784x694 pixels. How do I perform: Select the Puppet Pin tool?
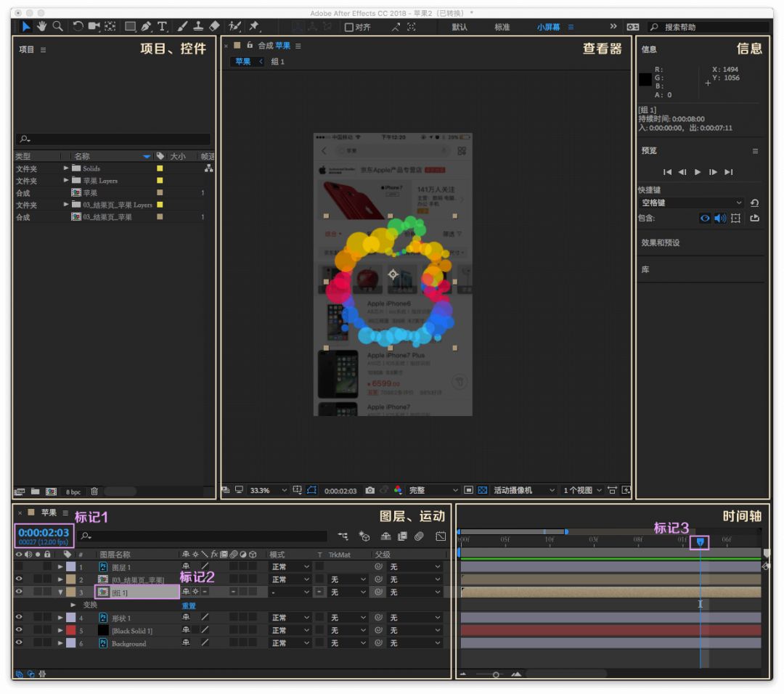[254, 26]
